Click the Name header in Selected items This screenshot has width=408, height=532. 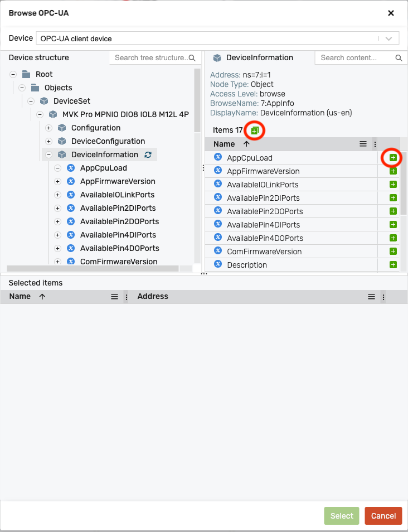[20, 297]
